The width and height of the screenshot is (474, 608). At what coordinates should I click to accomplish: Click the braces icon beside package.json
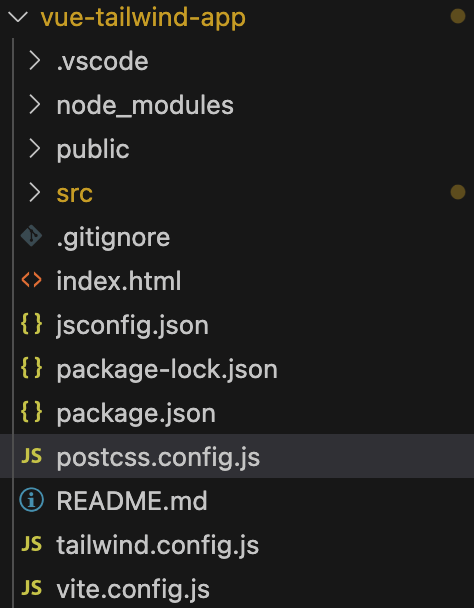pyautogui.click(x=31, y=411)
